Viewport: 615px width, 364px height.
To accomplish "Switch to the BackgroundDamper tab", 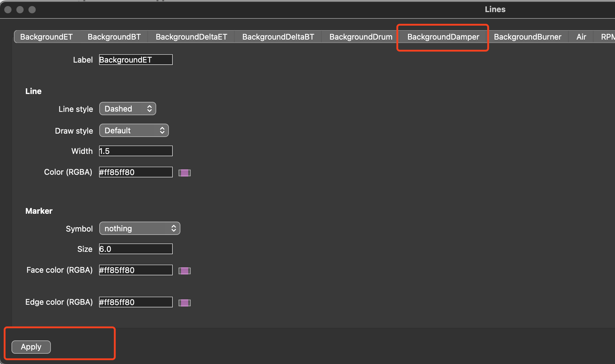I will click(443, 37).
